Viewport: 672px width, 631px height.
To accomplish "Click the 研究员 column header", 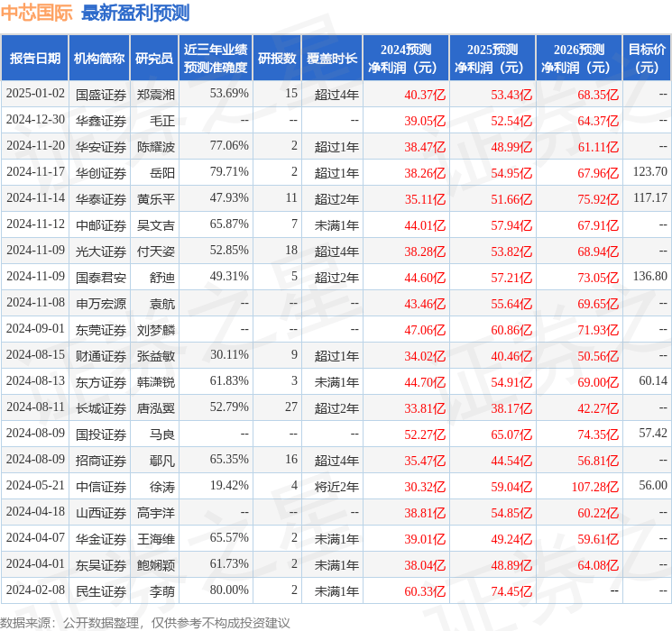I will tap(154, 58).
